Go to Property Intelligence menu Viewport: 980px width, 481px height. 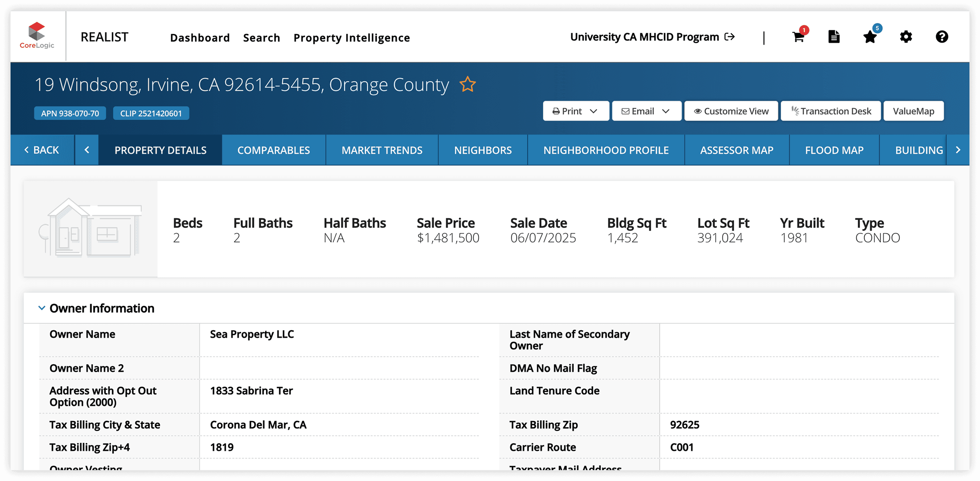tap(352, 38)
